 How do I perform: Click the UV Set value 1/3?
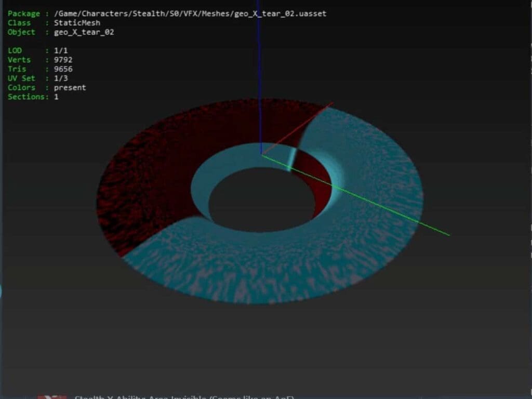(x=60, y=78)
